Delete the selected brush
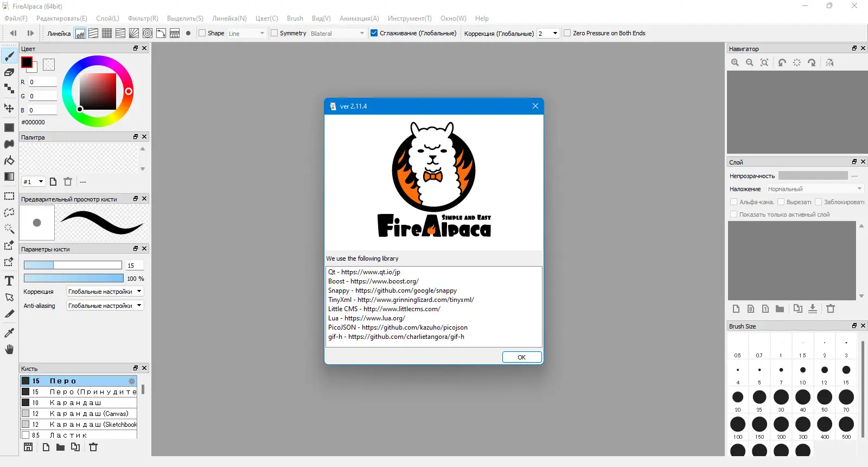The width and height of the screenshot is (868, 467). pos(93,447)
